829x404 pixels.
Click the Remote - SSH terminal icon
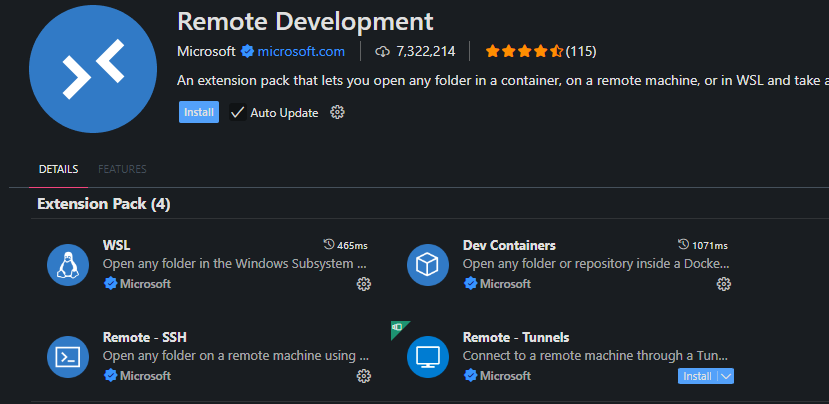(69, 357)
